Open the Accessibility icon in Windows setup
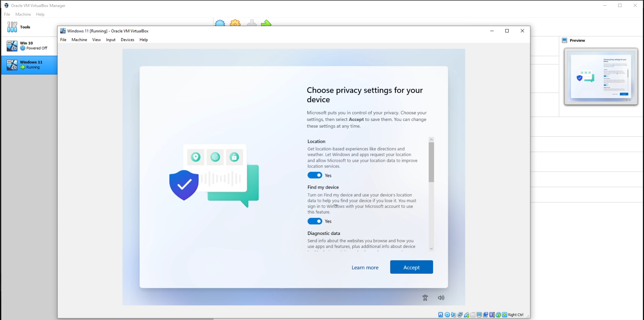The image size is (644, 320). coord(425,298)
